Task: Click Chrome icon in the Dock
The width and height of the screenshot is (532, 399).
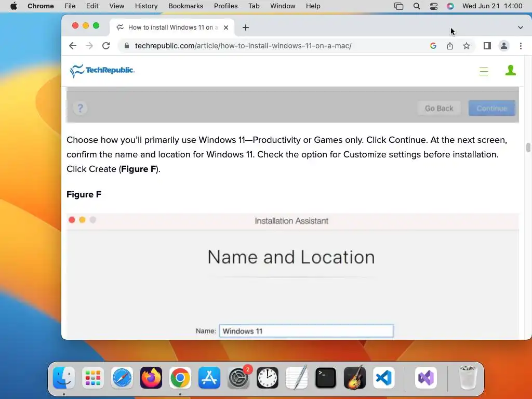Action: tap(180, 378)
